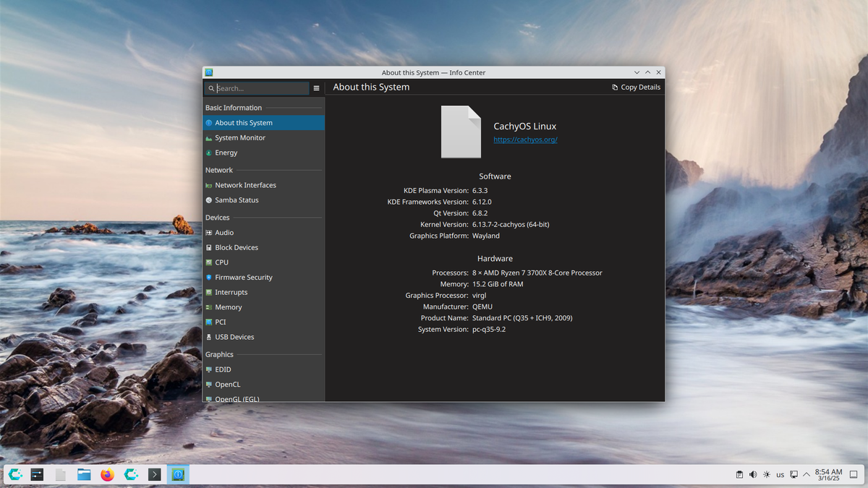This screenshot has height=488, width=868.
Task: Click the blank document icon in taskbar
Action: (x=61, y=474)
